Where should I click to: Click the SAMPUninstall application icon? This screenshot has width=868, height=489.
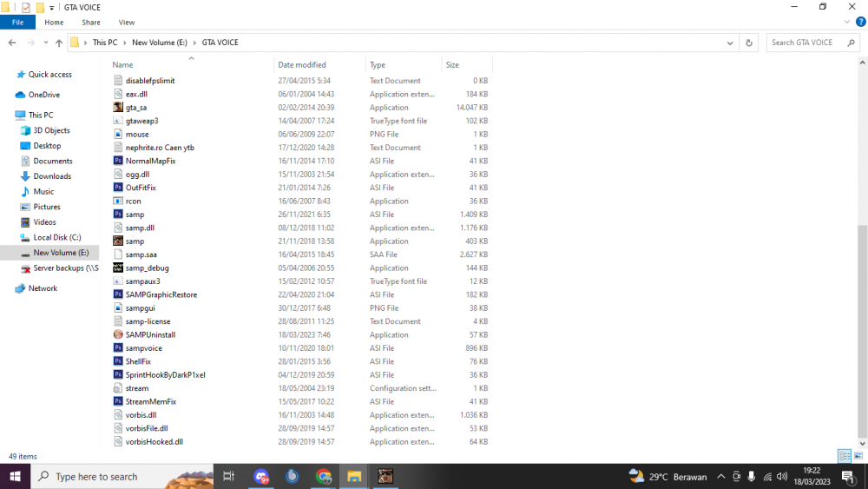118,334
